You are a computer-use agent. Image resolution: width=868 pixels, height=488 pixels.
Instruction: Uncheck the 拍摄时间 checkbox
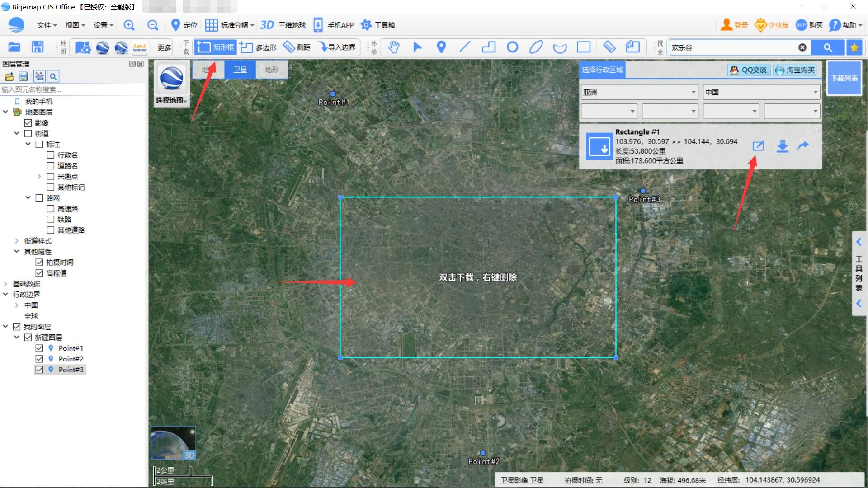click(39, 263)
